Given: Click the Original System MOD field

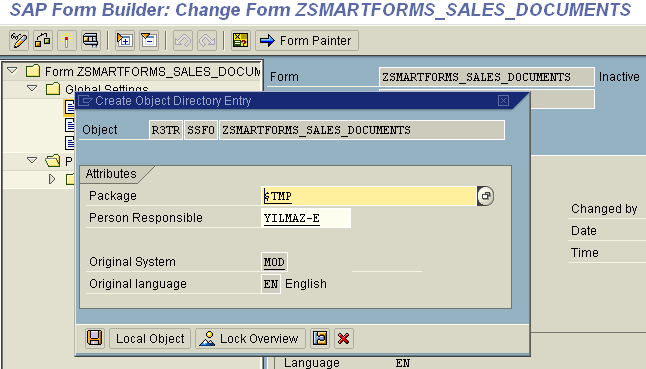Looking at the screenshot, I should pyautogui.click(x=274, y=262).
